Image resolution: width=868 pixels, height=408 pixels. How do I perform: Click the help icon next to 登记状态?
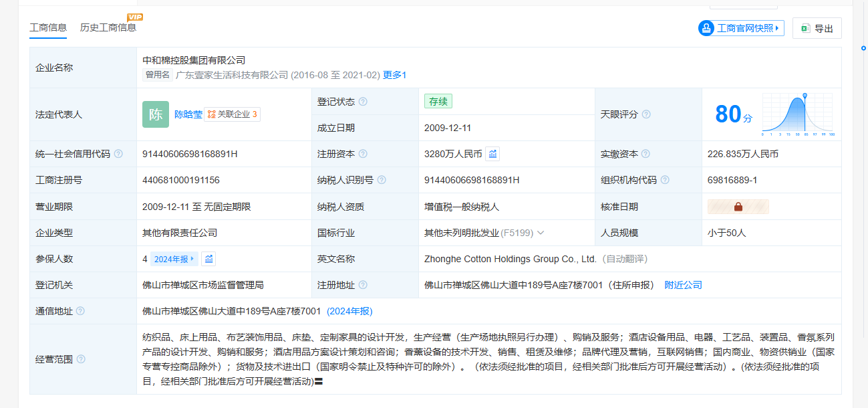pyautogui.click(x=363, y=102)
